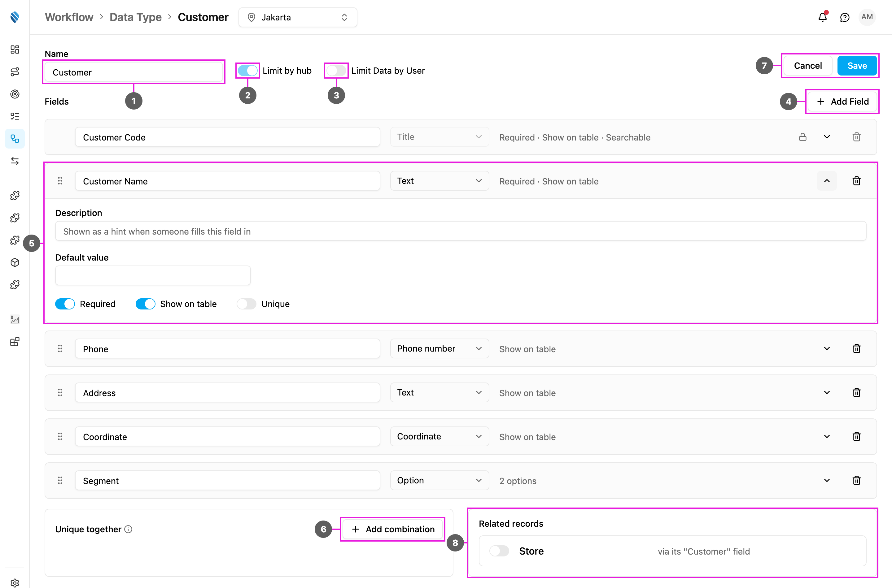
Task: Open dashboard grid icon in sidebar
Action: pos(15,50)
